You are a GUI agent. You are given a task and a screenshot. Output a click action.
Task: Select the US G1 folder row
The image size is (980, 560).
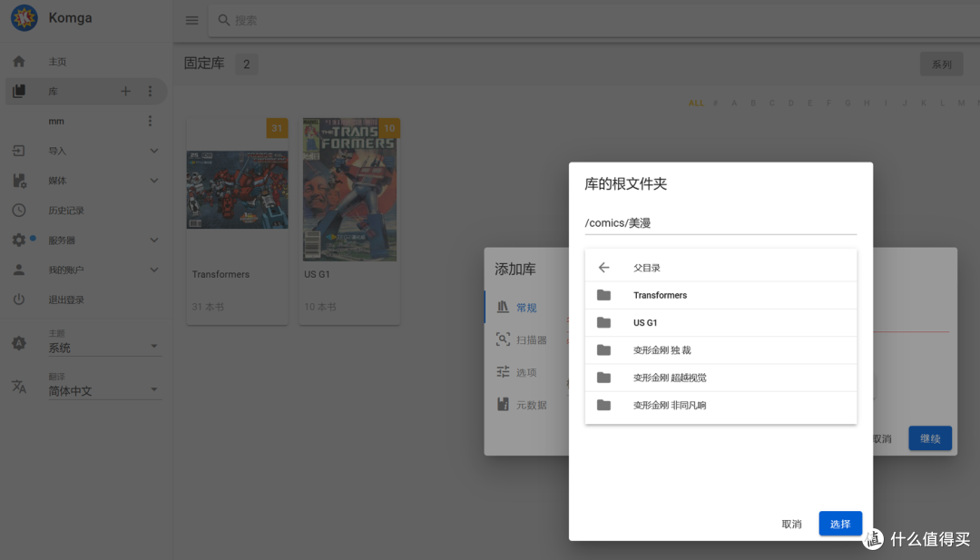click(720, 322)
